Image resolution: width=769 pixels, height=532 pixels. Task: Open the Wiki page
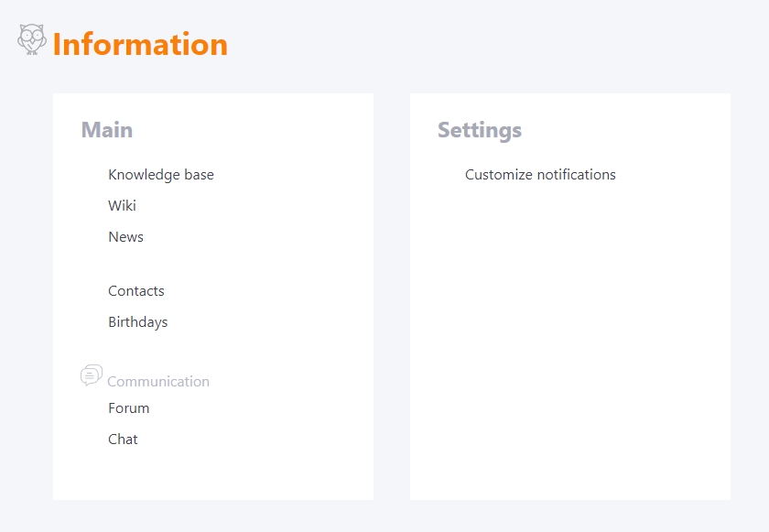click(x=122, y=205)
